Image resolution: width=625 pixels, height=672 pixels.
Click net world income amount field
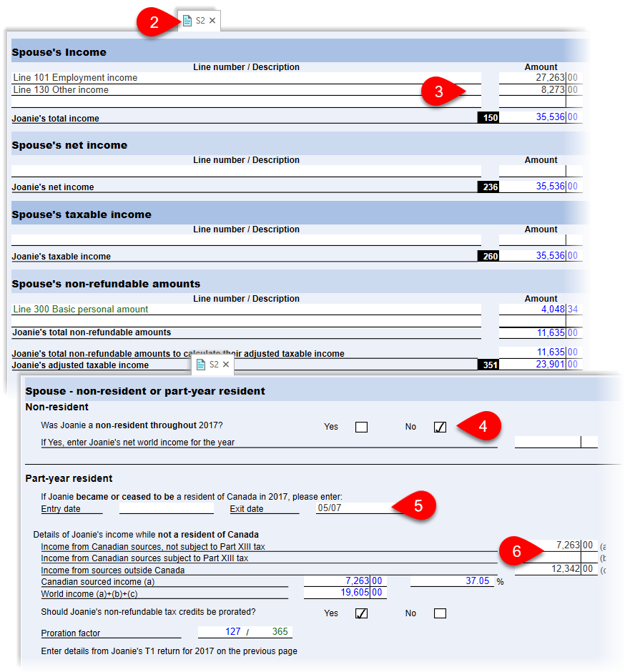[556, 442]
